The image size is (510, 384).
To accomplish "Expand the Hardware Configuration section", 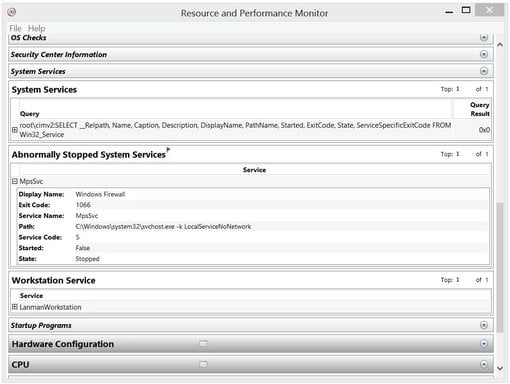I will click(x=484, y=344).
